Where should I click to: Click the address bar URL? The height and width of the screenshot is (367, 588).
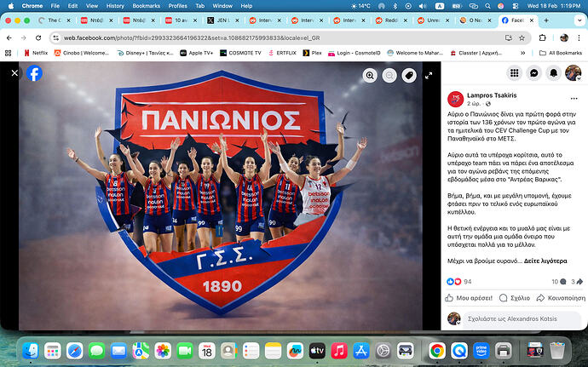click(x=192, y=37)
